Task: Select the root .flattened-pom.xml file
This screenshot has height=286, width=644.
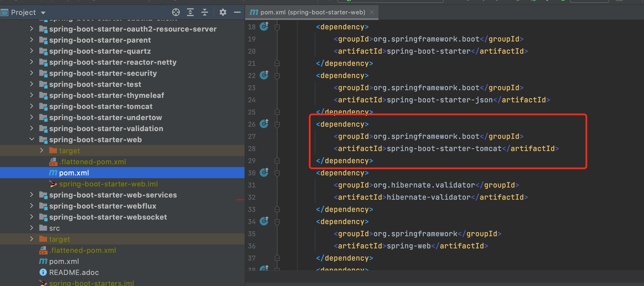Action: (x=122, y=250)
